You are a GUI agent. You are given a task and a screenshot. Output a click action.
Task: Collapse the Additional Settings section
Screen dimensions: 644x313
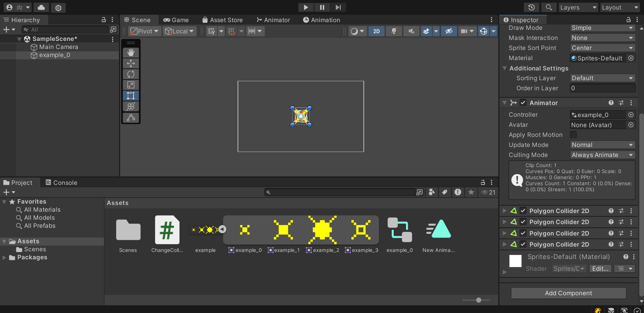[x=504, y=68]
